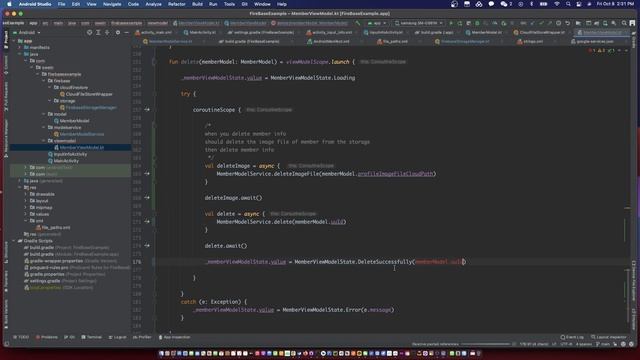This screenshot has width=640, height=360.
Task: Open the Android project view dropdown
Action: click(27, 32)
